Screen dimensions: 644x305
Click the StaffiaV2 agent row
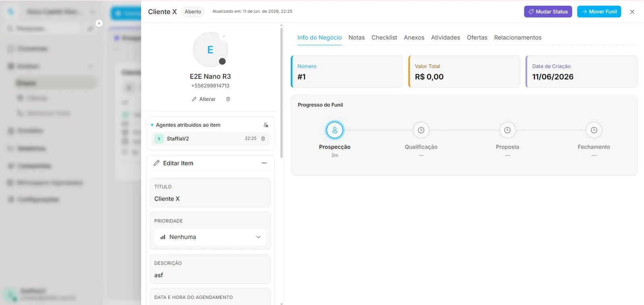click(211, 139)
